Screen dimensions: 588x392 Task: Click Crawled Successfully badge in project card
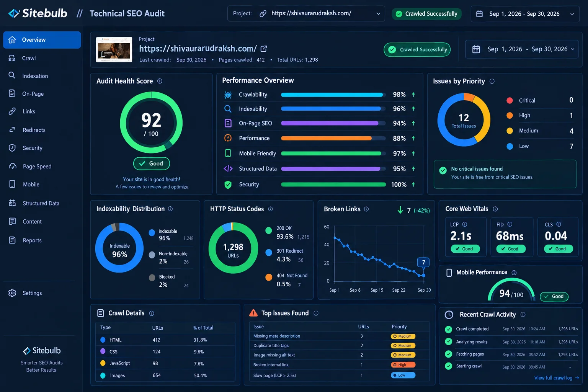(417, 49)
